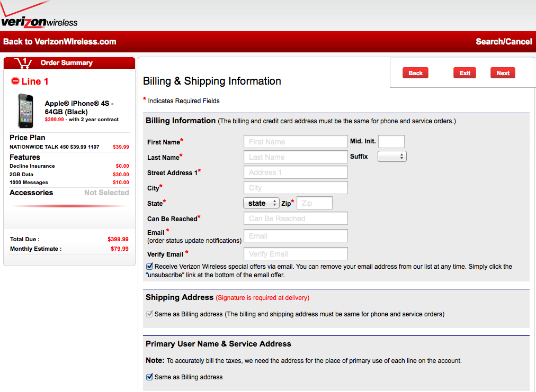
Task: Focus the Last Name input field
Action: pos(296,157)
